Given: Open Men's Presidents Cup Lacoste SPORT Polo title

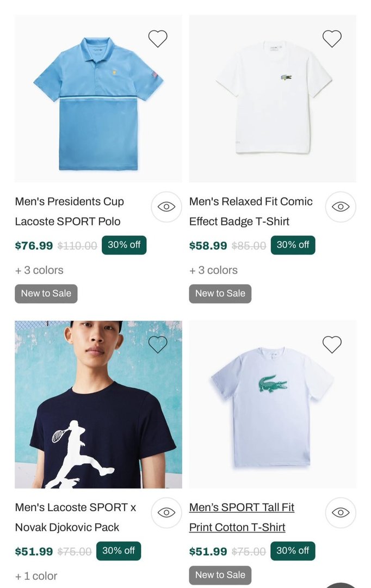Looking at the screenshot, I should [70, 211].
